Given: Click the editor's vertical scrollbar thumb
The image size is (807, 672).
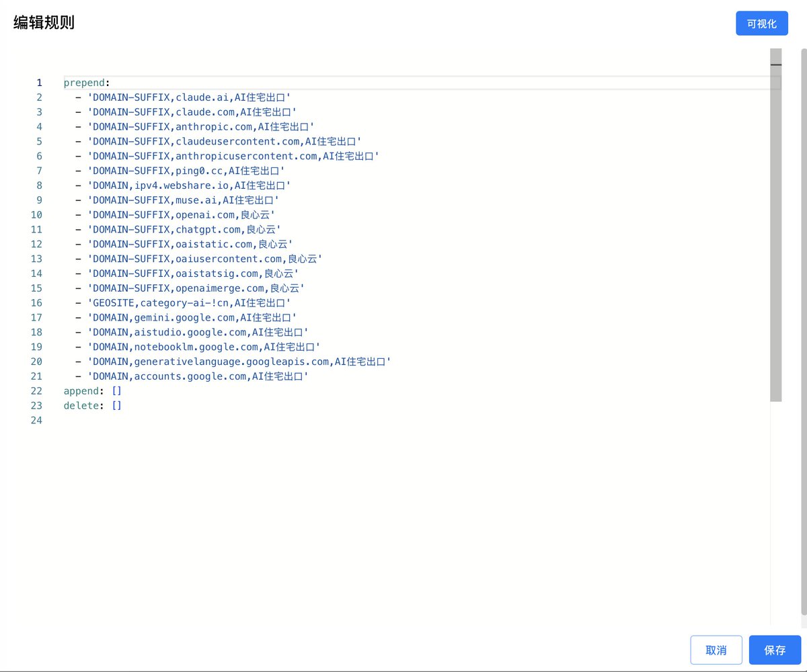Looking at the screenshot, I should [x=776, y=225].
